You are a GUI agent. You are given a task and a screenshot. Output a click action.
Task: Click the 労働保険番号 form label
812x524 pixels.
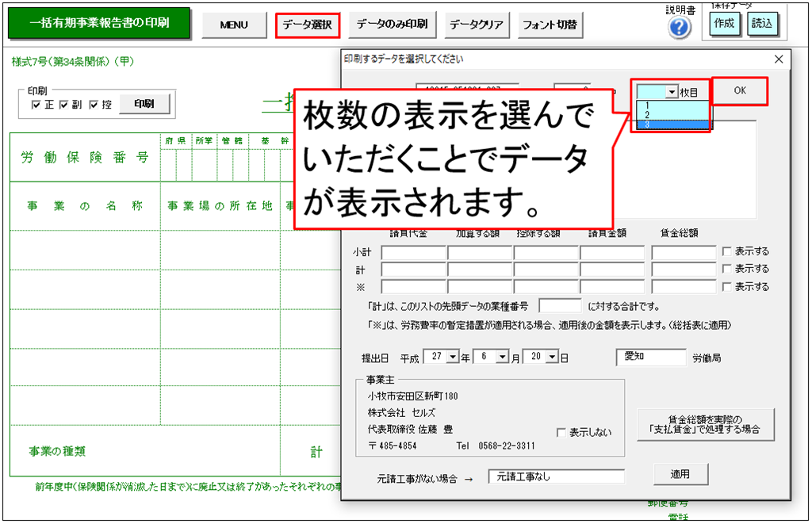click(85, 158)
